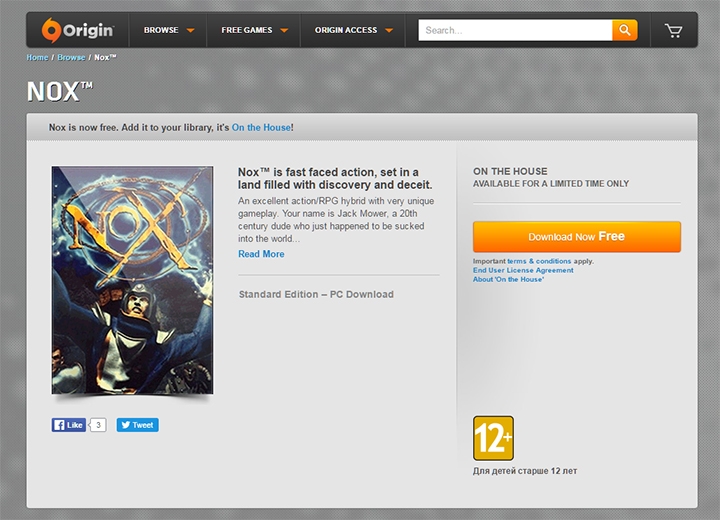Click the Facebook like count 3
Viewport: 720px width, 520px height.
[98, 425]
